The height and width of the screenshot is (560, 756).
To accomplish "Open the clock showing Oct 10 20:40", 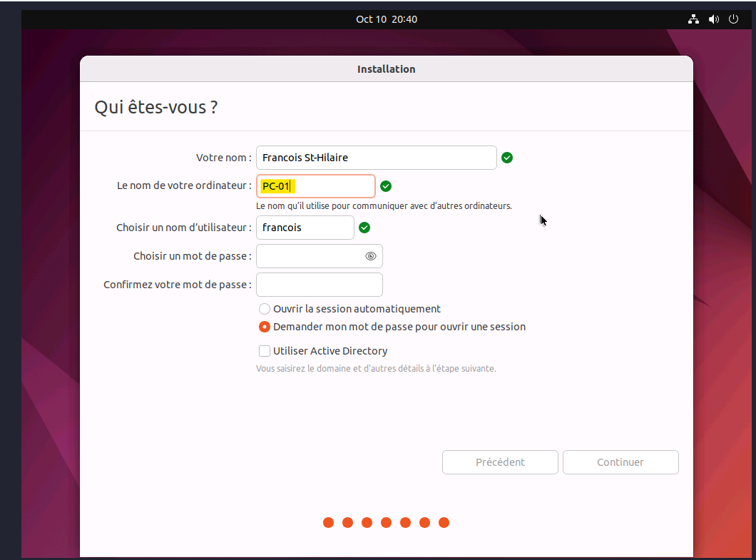I will 387,19.
